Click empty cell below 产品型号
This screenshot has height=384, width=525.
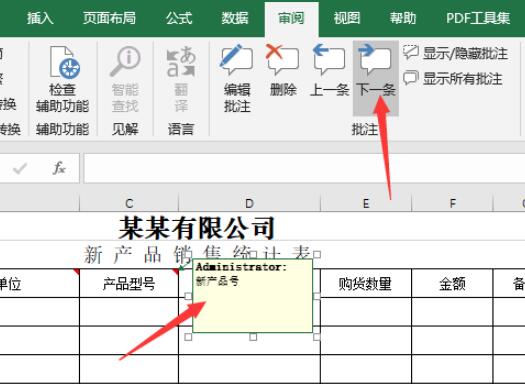click(129, 312)
